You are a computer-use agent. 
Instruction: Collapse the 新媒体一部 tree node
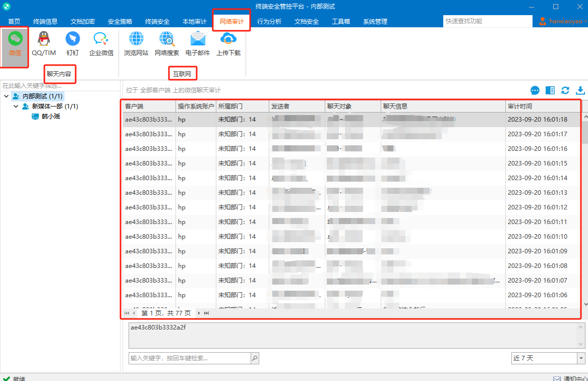point(16,106)
